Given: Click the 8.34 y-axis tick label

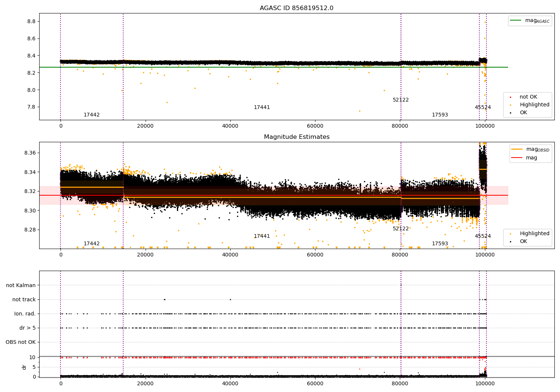Looking at the screenshot, I should pyautogui.click(x=30, y=172).
